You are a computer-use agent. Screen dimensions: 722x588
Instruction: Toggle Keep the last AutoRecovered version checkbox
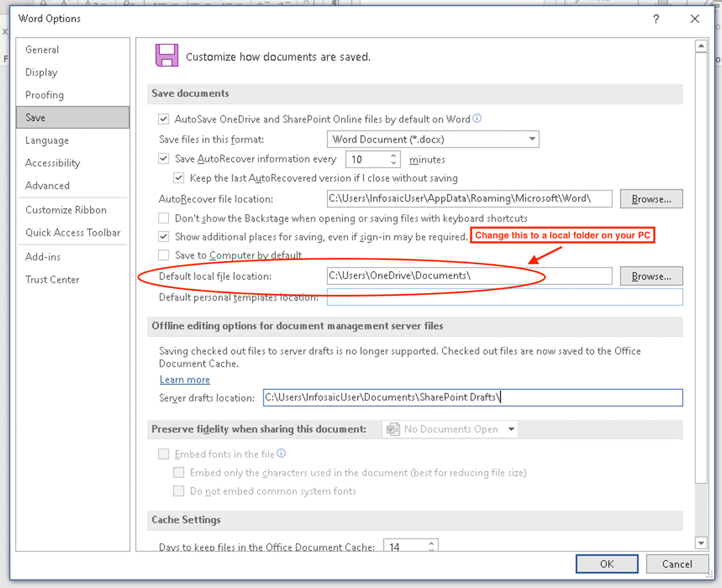[178, 178]
